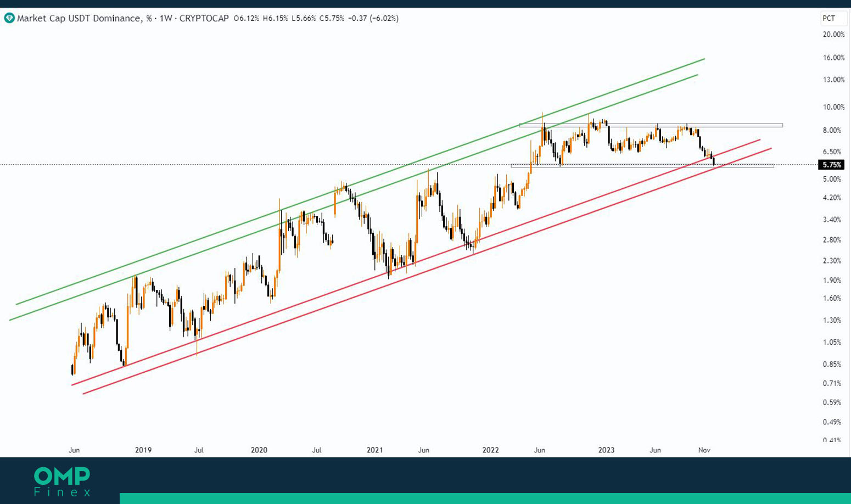
Task: Click the high value H6.15%
Action: coord(275,18)
